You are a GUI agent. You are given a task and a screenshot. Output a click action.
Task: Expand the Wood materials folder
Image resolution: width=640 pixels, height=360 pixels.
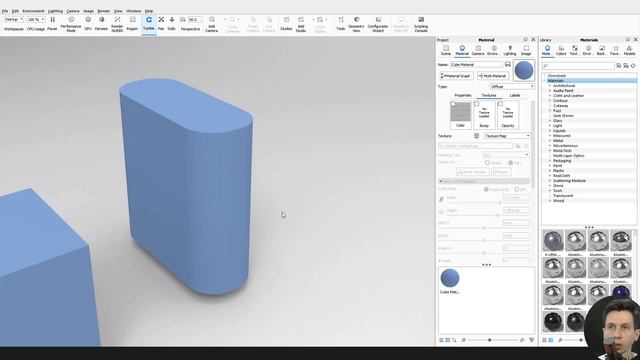[x=550, y=200]
